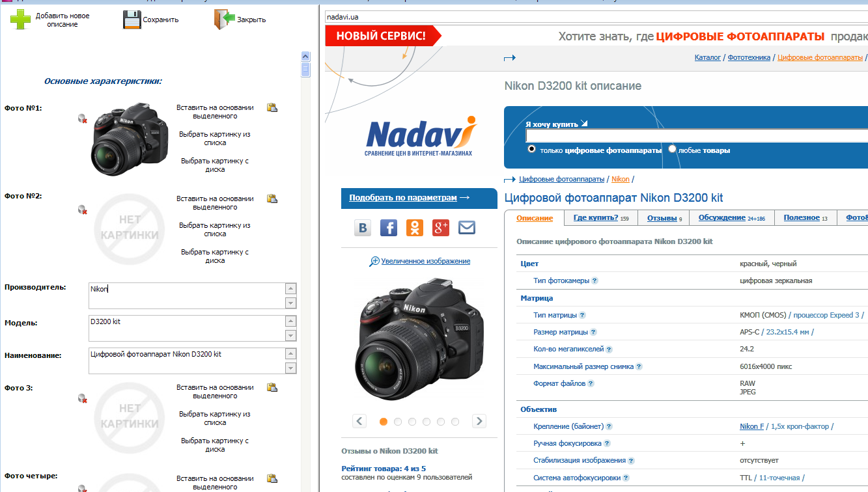Screen dimensions: 868x492
Task: Select third image carousel dot
Action: (412, 422)
